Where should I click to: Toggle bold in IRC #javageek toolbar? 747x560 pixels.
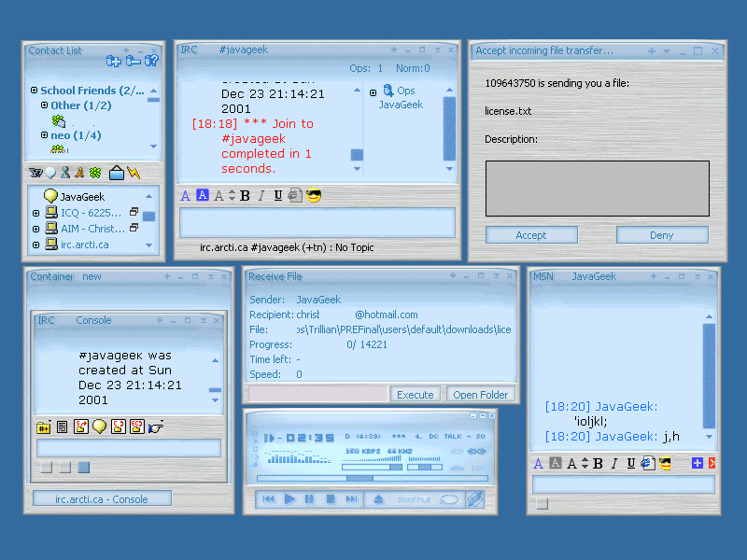(x=245, y=196)
